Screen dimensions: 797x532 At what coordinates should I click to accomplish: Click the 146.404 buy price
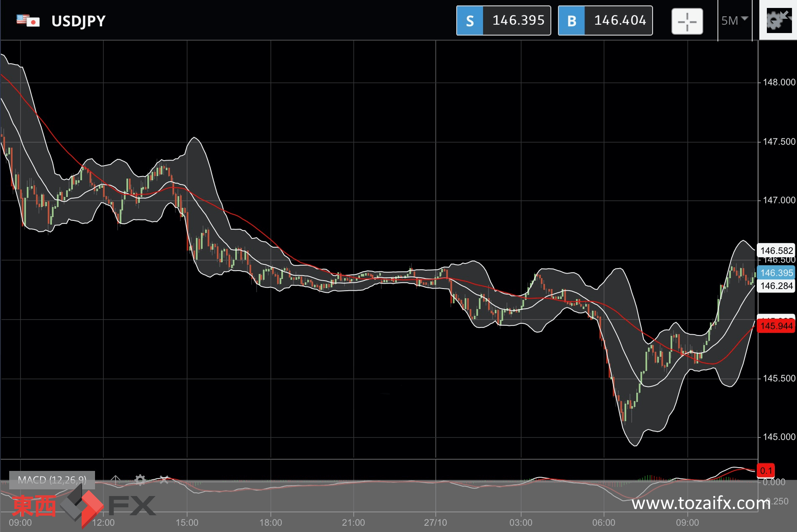(x=620, y=20)
